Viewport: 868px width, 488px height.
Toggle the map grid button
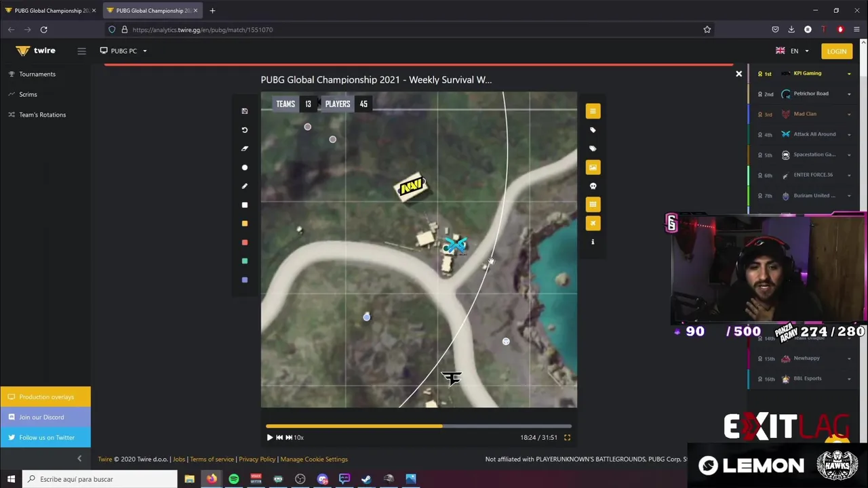coord(593,205)
